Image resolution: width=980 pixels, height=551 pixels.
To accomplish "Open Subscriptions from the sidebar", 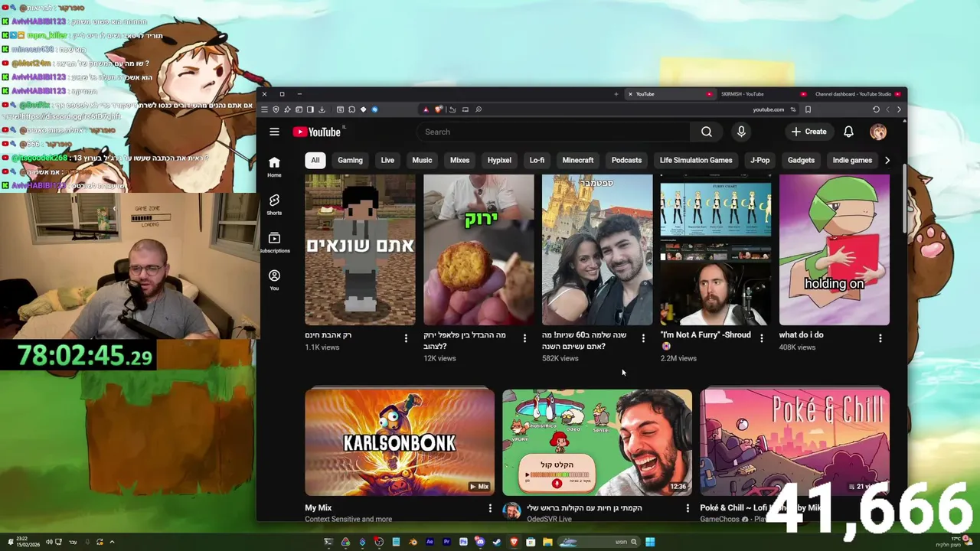I will [x=274, y=243].
